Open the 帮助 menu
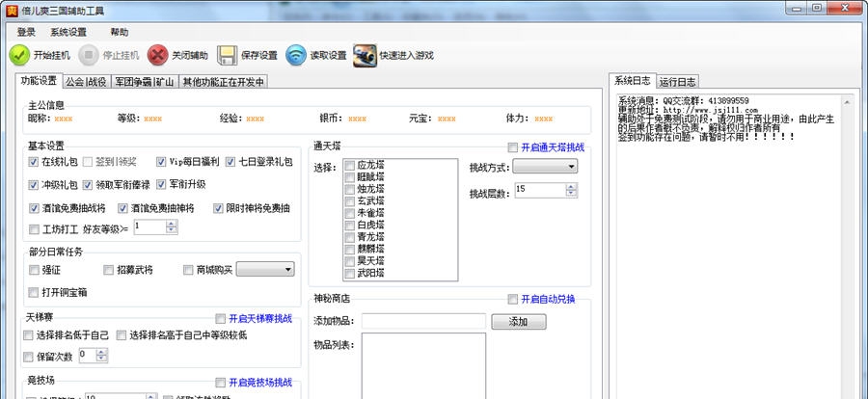Screen dimensions: 868x399 [119, 32]
